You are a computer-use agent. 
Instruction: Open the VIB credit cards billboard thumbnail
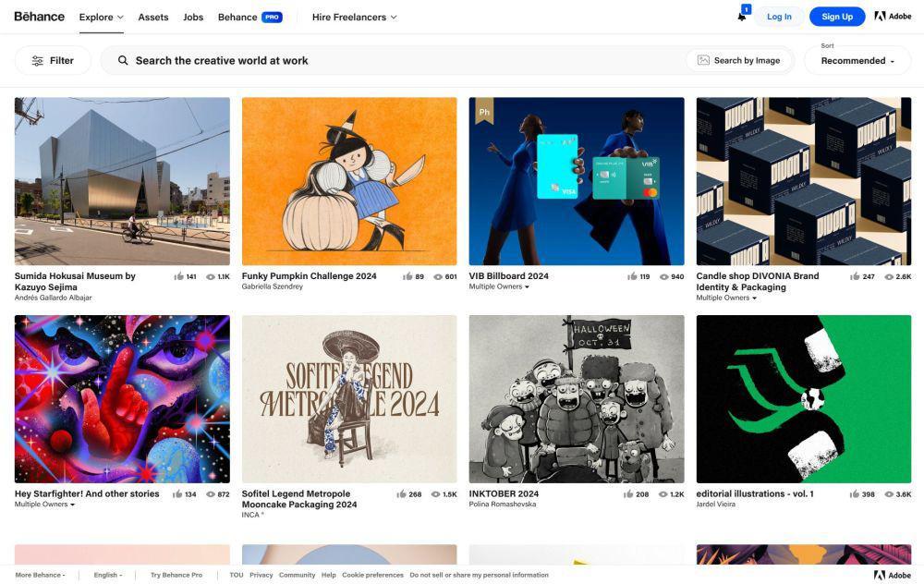coord(577,181)
